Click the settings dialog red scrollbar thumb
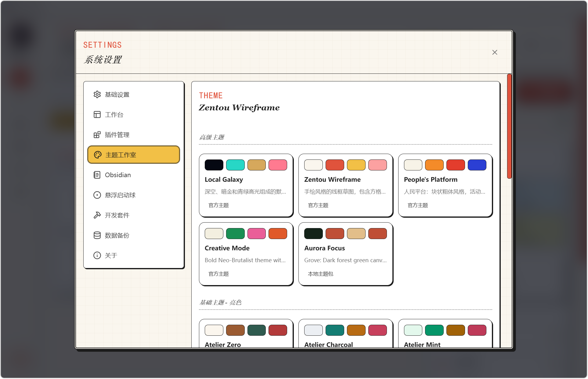 coord(509,126)
